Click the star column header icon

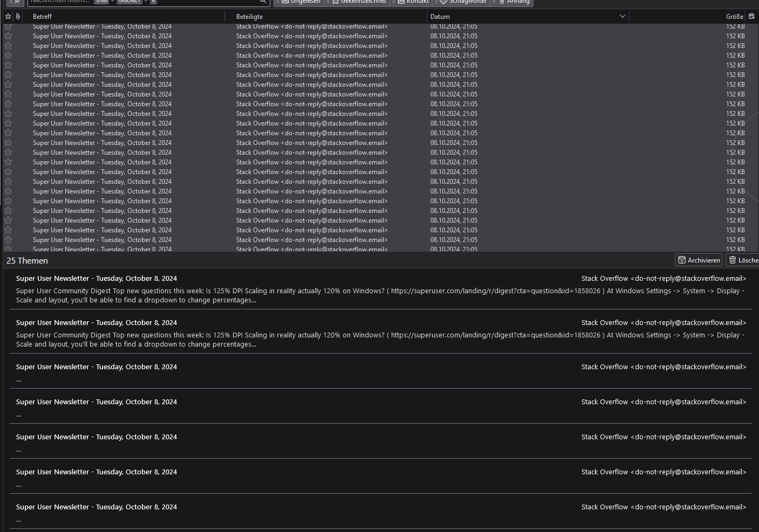tap(8, 17)
